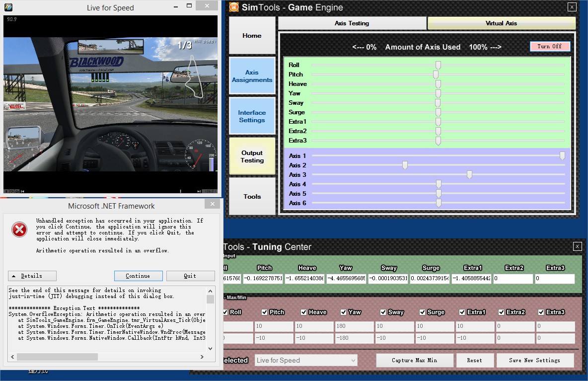Click the Extra2 slider handle

438,131
